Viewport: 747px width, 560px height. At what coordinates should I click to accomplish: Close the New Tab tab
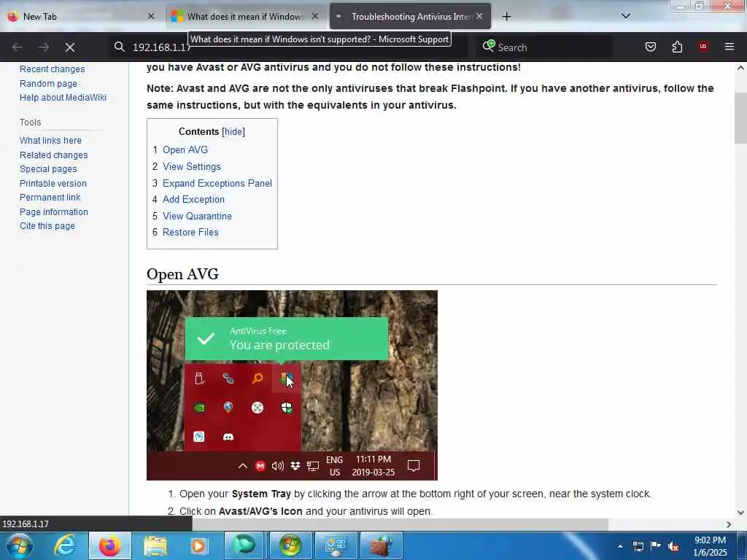pyautogui.click(x=151, y=16)
